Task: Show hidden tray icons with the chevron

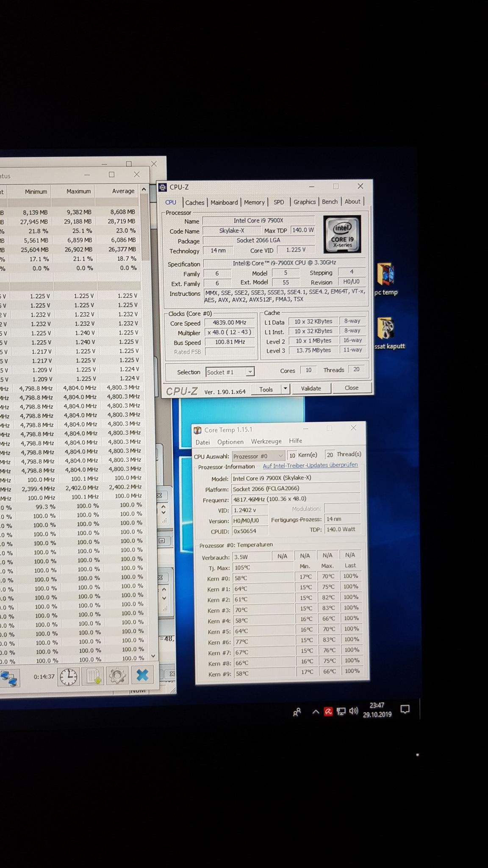Action: (316, 712)
